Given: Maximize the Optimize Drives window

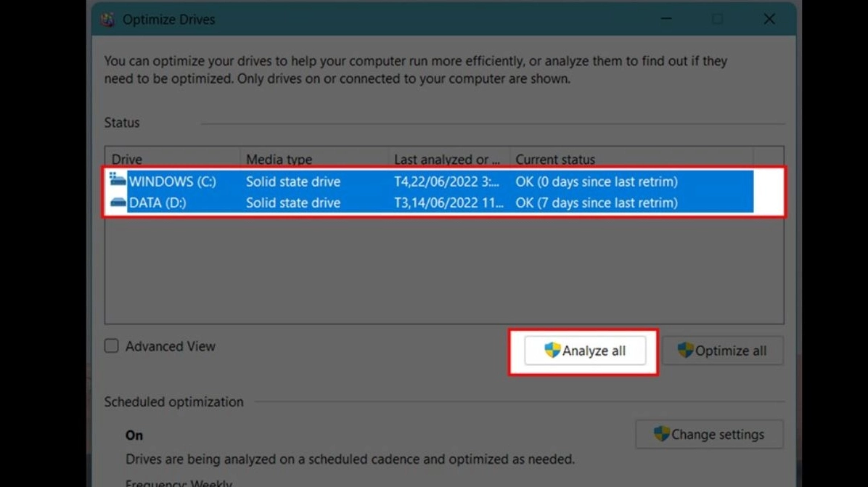Looking at the screenshot, I should (717, 19).
